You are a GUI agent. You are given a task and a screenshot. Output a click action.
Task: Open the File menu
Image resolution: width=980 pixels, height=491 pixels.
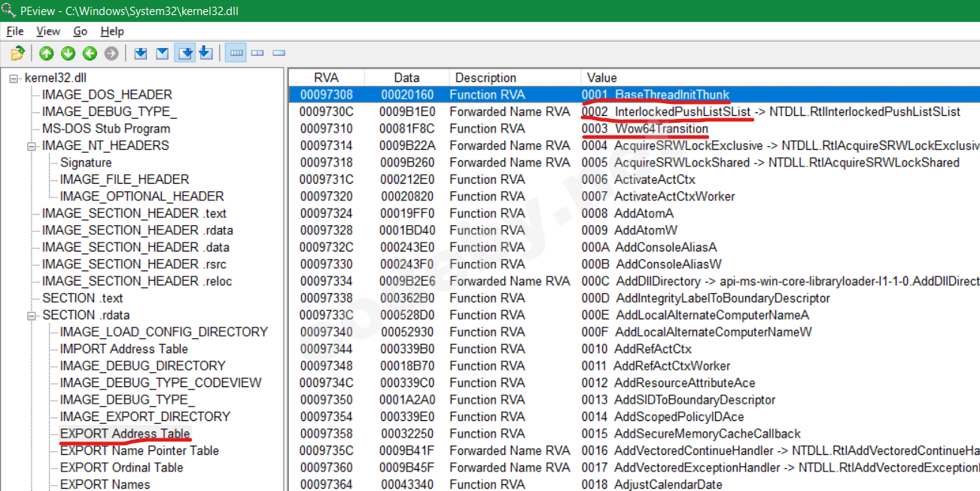point(15,32)
